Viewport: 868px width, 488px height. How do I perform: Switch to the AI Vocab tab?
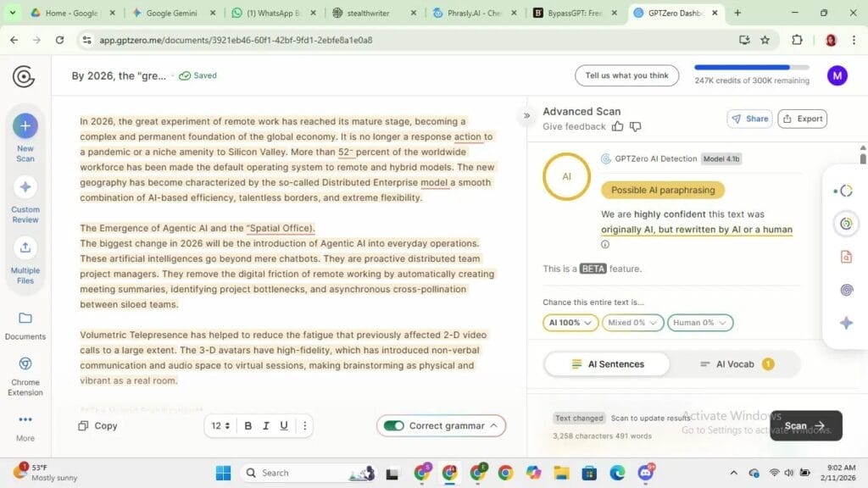point(734,363)
